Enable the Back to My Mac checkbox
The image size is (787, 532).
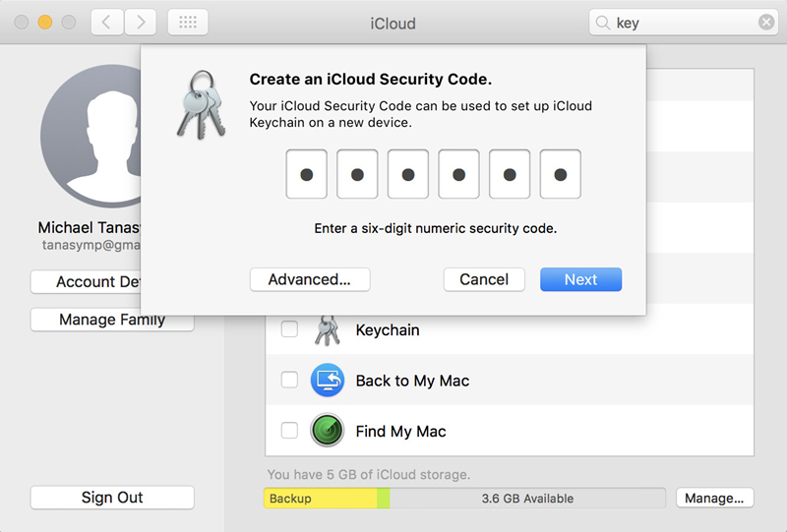289,380
